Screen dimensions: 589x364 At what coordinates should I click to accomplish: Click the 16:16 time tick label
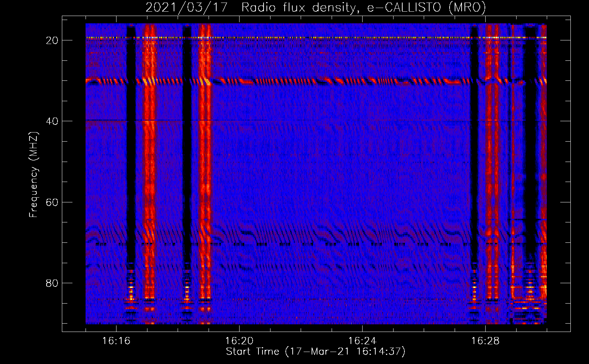[116, 341]
